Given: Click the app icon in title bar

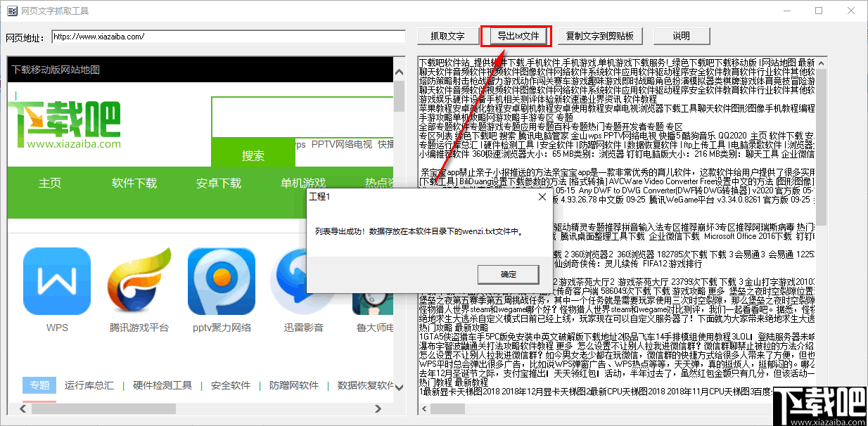Looking at the screenshot, I should [12, 11].
